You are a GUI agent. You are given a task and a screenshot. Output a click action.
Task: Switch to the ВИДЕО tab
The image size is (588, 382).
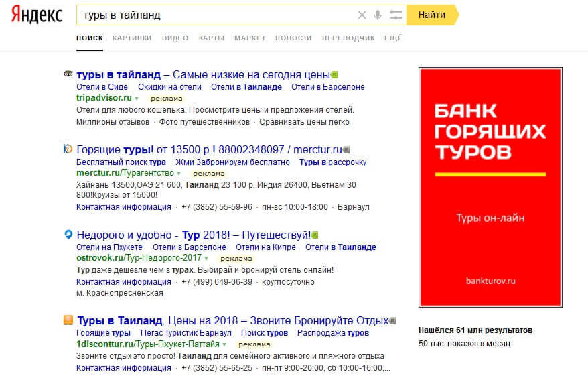coord(175,38)
